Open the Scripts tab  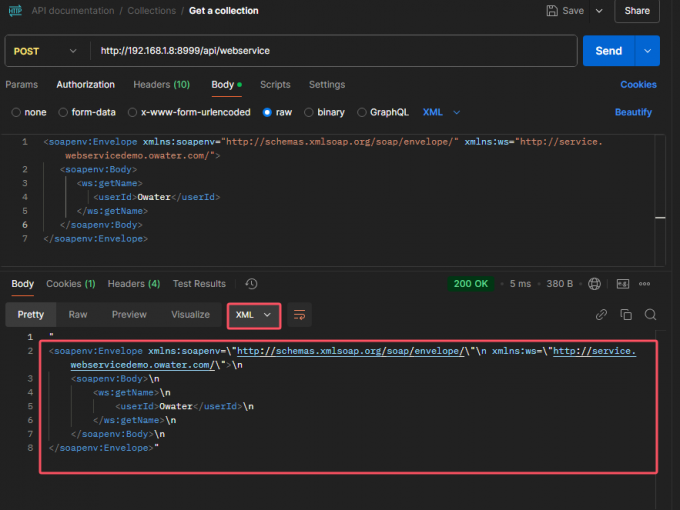click(x=275, y=85)
